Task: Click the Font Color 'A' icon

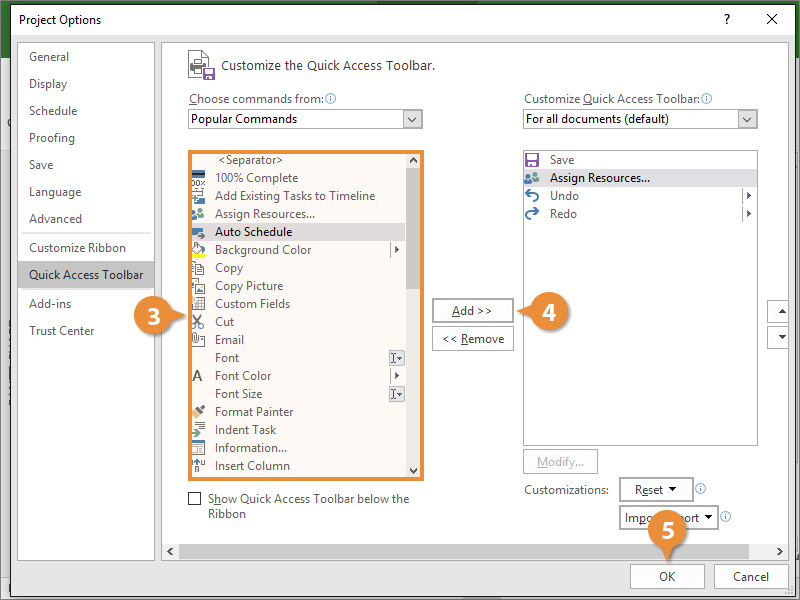Action: (x=197, y=376)
